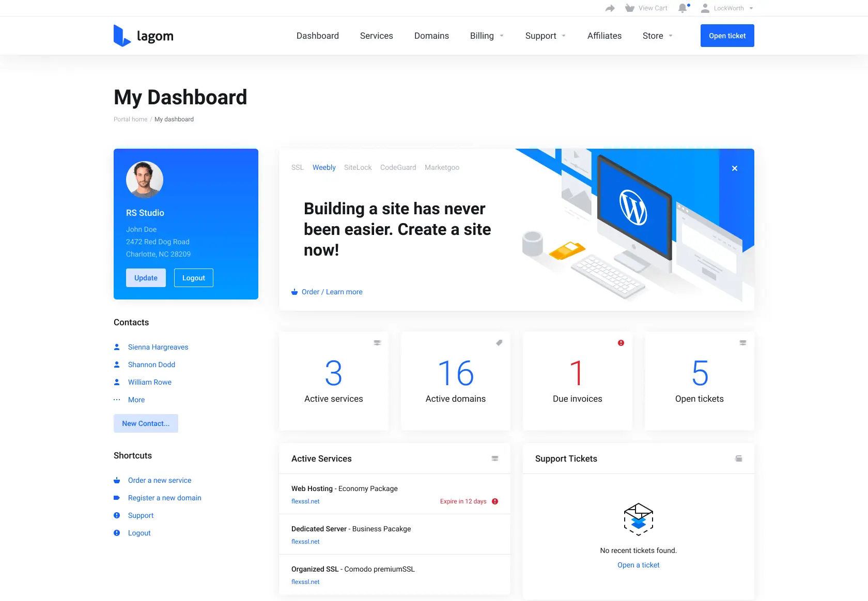868x601 pixels.
Task: Expand the Support dropdown menu
Action: coord(546,36)
